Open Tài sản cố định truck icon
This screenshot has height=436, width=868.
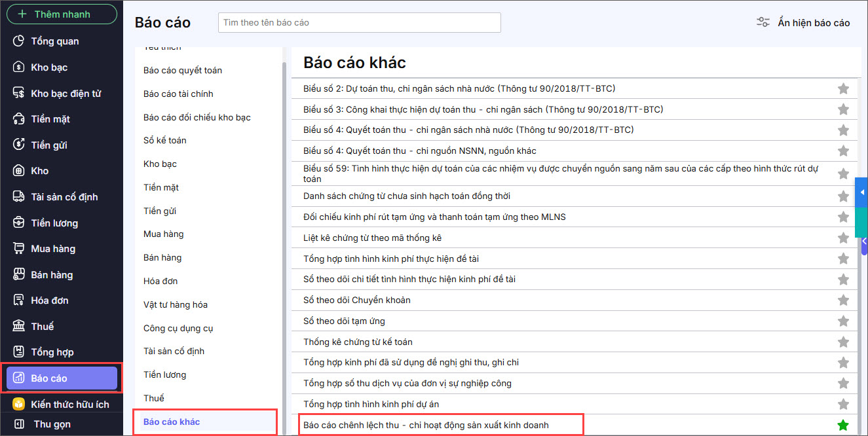point(19,197)
